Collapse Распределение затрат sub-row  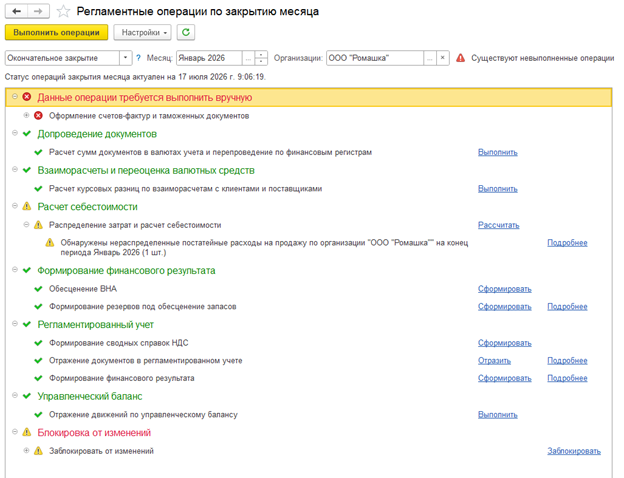click(26, 224)
